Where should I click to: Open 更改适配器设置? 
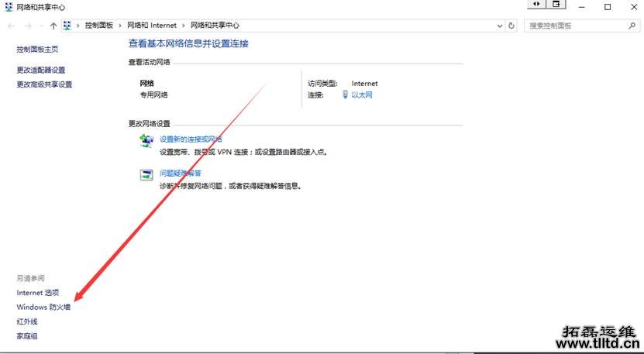(x=40, y=70)
